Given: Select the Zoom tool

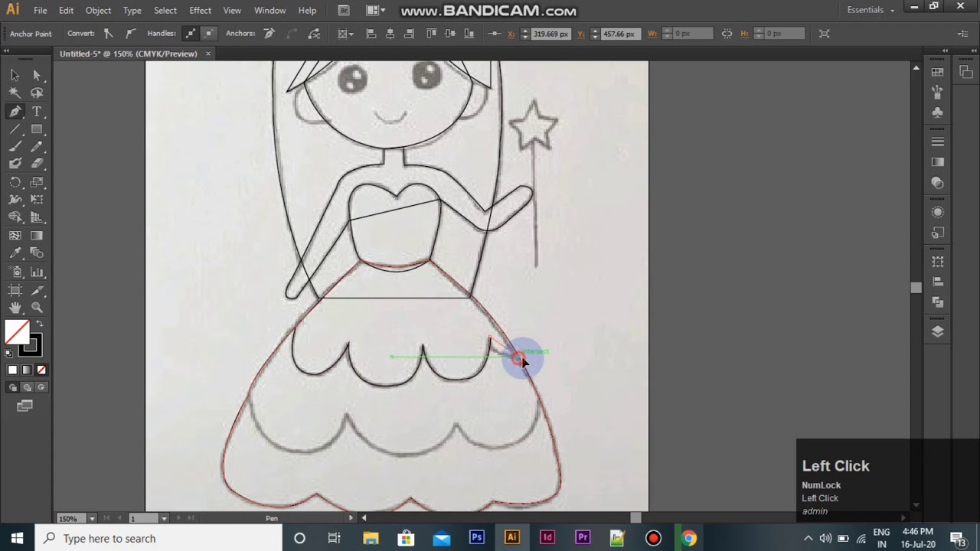Looking at the screenshot, I should [x=37, y=308].
